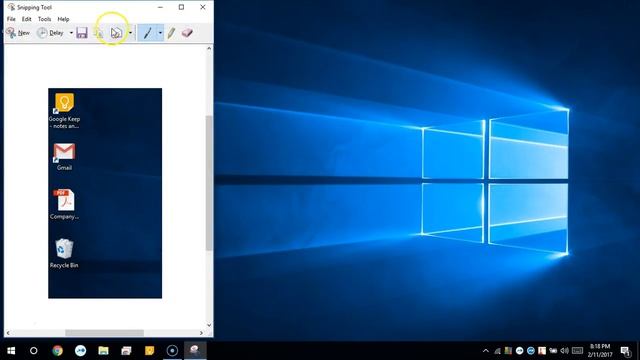This screenshot has height=360, width=640.
Task: Click the network signal tray icon
Action: (x=497, y=351)
